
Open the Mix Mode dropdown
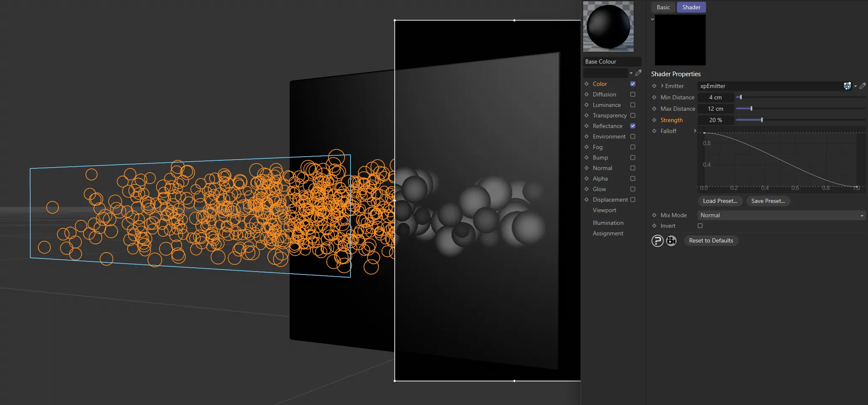tap(781, 215)
